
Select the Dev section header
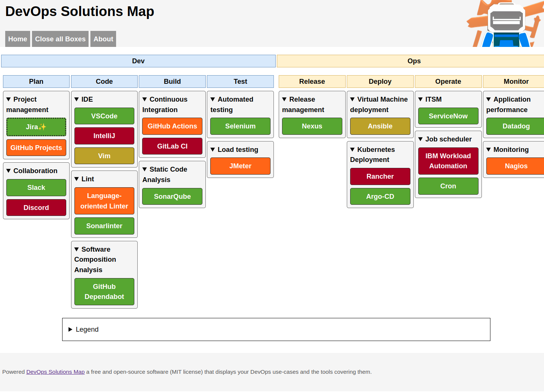(138, 61)
